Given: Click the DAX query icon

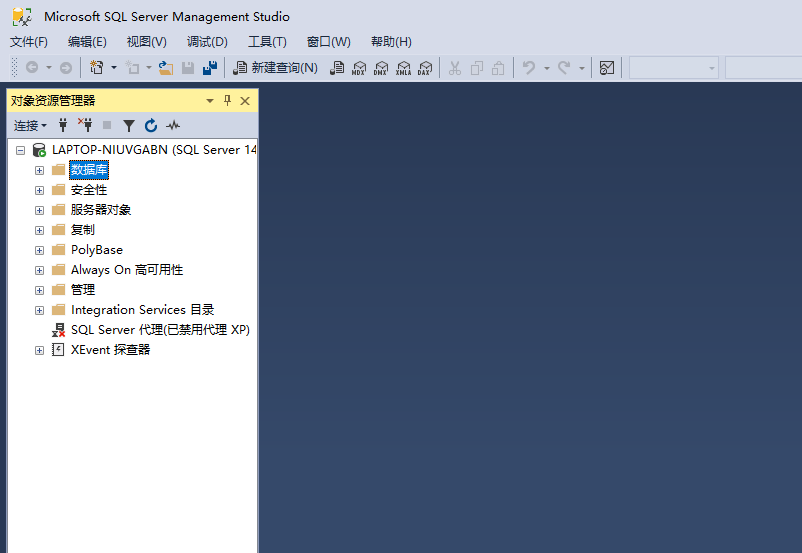Looking at the screenshot, I should pos(425,68).
